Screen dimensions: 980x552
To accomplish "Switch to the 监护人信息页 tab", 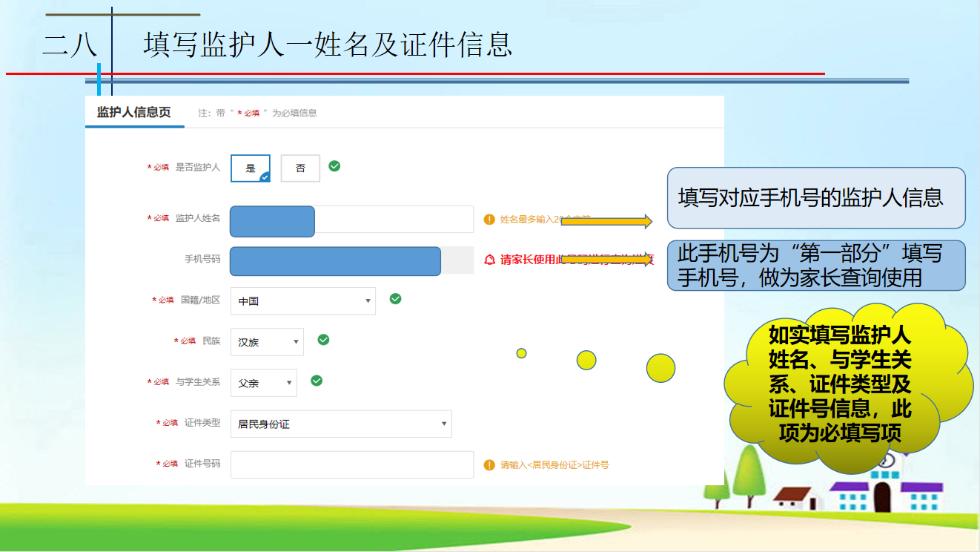I will [134, 113].
